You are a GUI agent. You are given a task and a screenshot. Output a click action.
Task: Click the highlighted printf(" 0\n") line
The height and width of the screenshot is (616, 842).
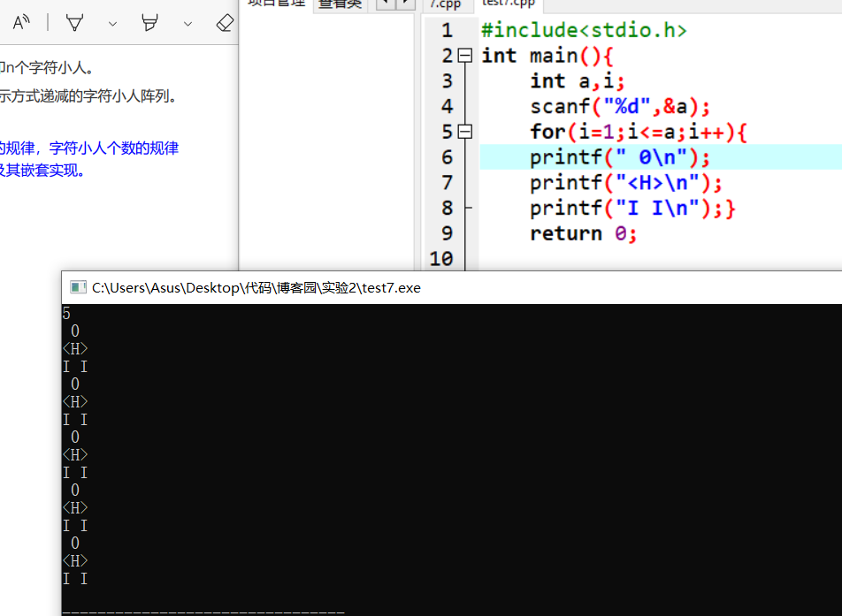pos(620,157)
